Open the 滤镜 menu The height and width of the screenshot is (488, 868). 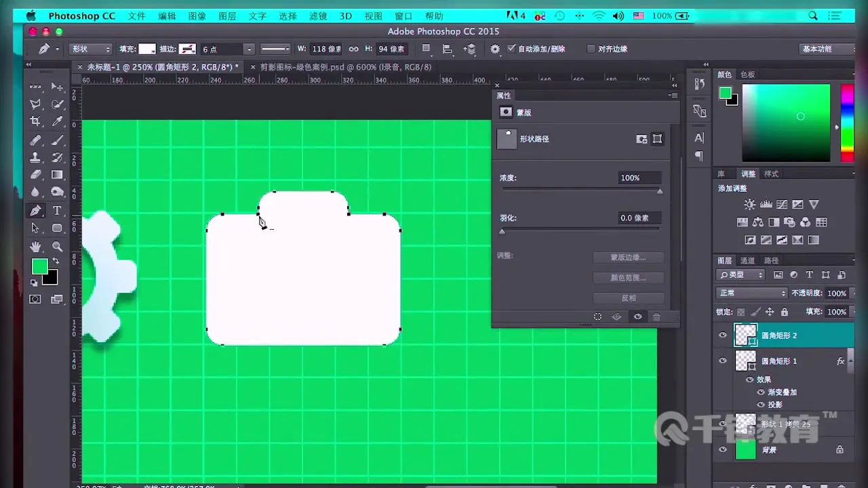pyautogui.click(x=317, y=16)
